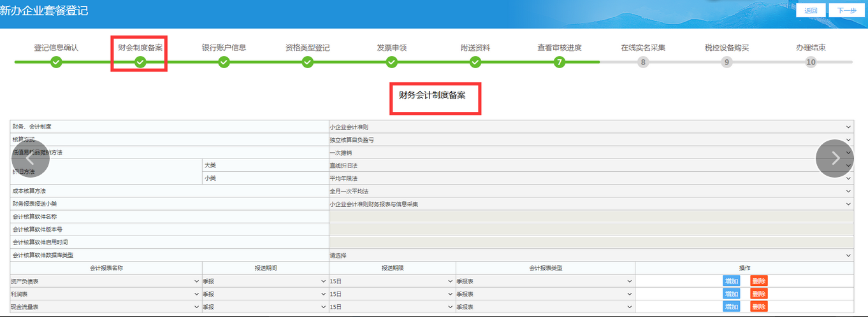Open the 发票申领 step label

(392, 48)
